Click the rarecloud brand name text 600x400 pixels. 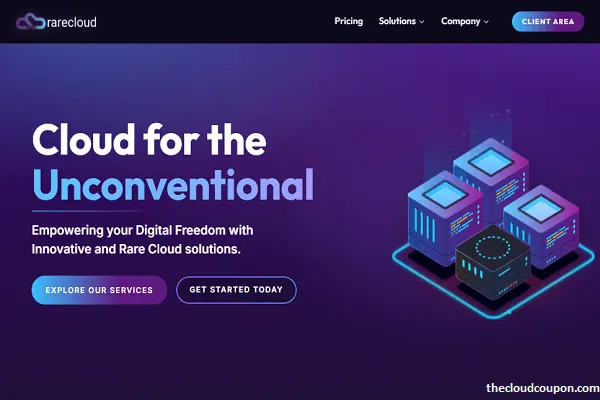click(72, 22)
